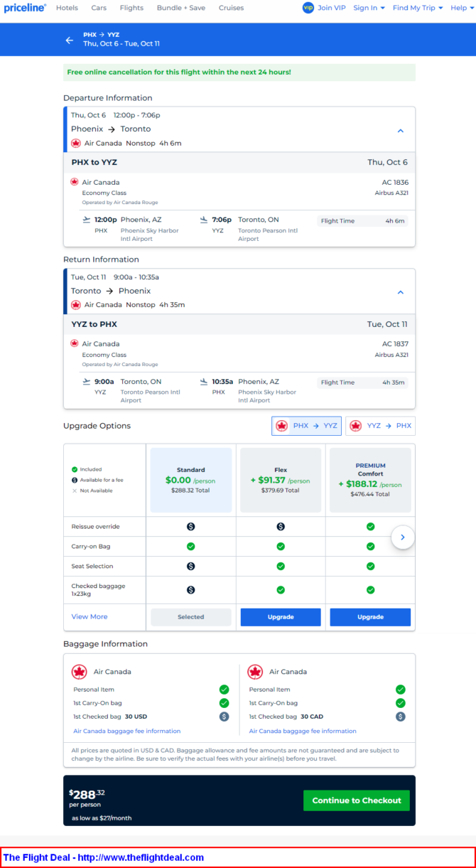
Task: Click the View More link in upgrade options
Action: (x=90, y=617)
